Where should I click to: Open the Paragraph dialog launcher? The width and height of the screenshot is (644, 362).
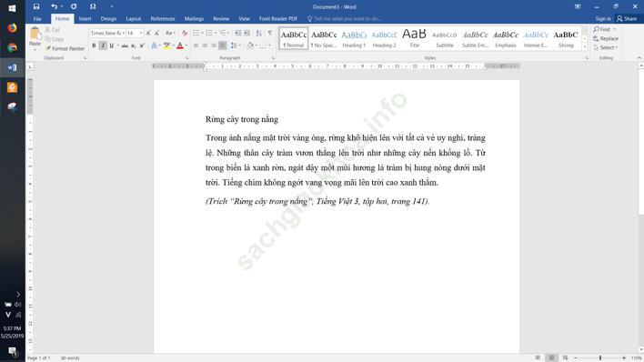pos(273,58)
